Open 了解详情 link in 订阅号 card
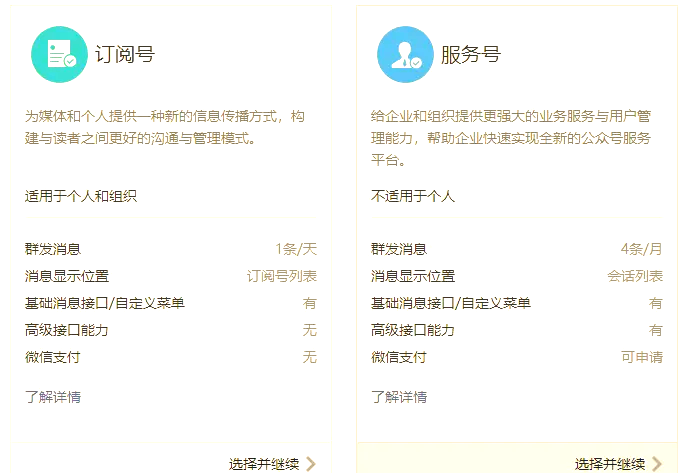The width and height of the screenshot is (688, 473). (53, 397)
